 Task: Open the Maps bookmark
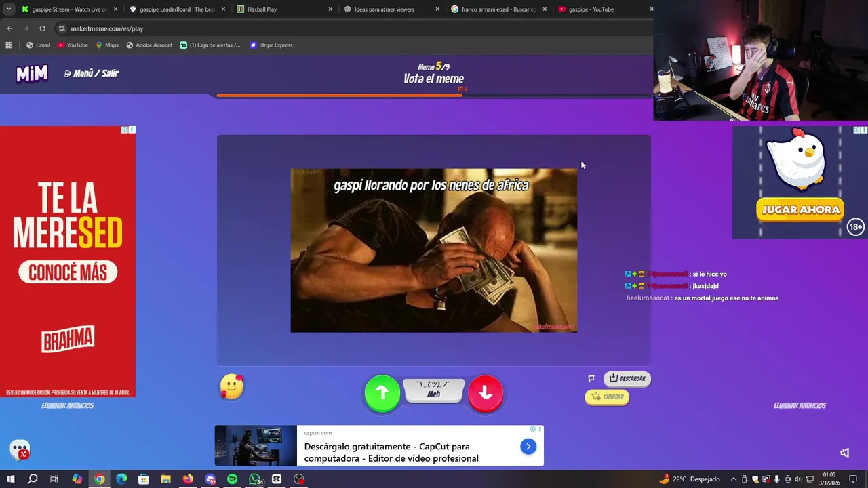pyautogui.click(x=107, y=45)
